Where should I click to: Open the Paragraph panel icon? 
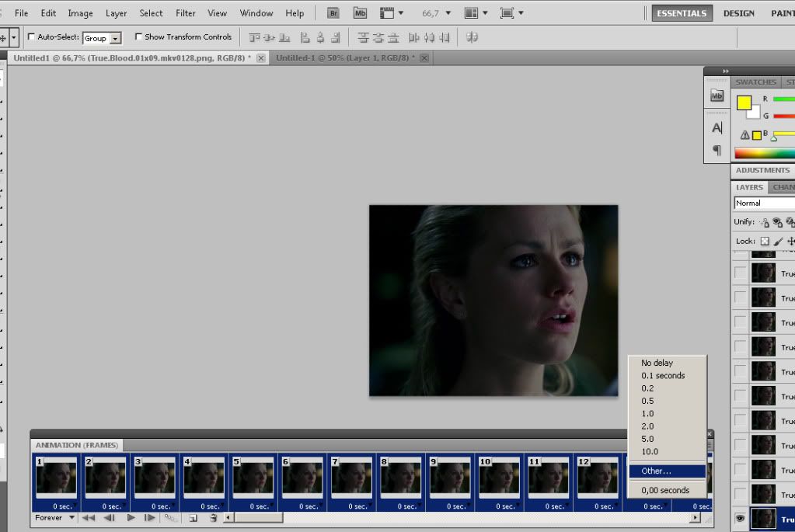pyautogui.click(x=717, y=150)
